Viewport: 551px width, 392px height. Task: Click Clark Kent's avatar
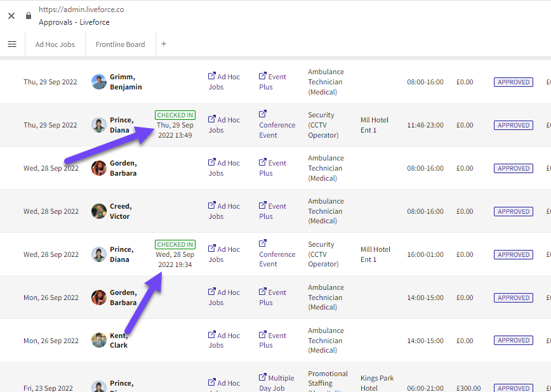point(99,341)
